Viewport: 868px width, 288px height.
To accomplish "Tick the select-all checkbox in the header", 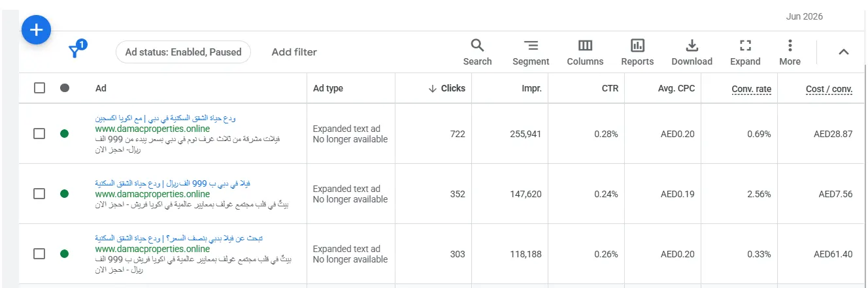I will pyautogui.click(x=39, y=88).
